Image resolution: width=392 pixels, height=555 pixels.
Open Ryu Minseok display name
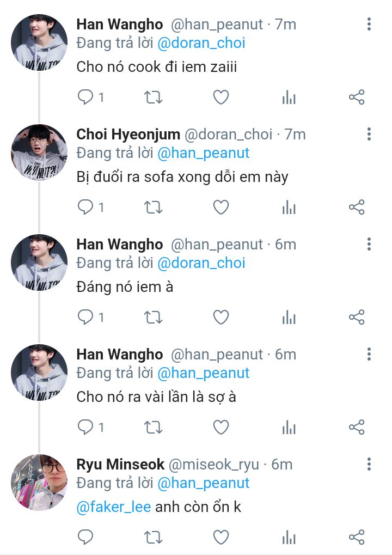120,464
